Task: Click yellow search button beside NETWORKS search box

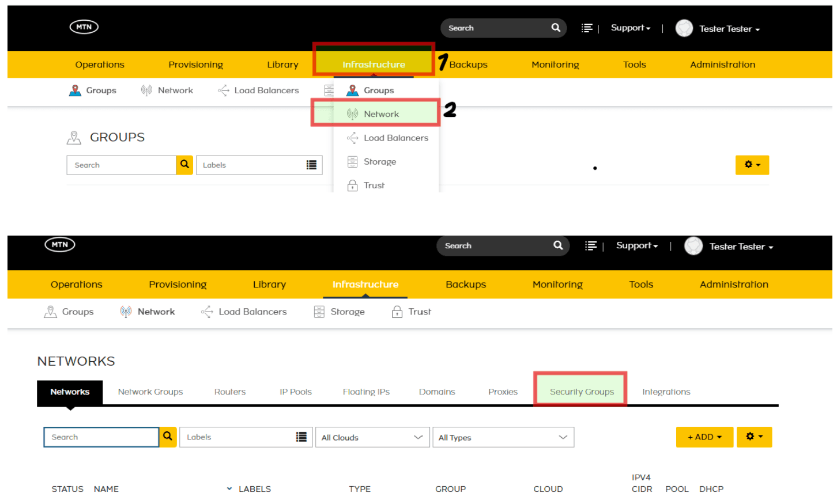Action: [168, 437]
